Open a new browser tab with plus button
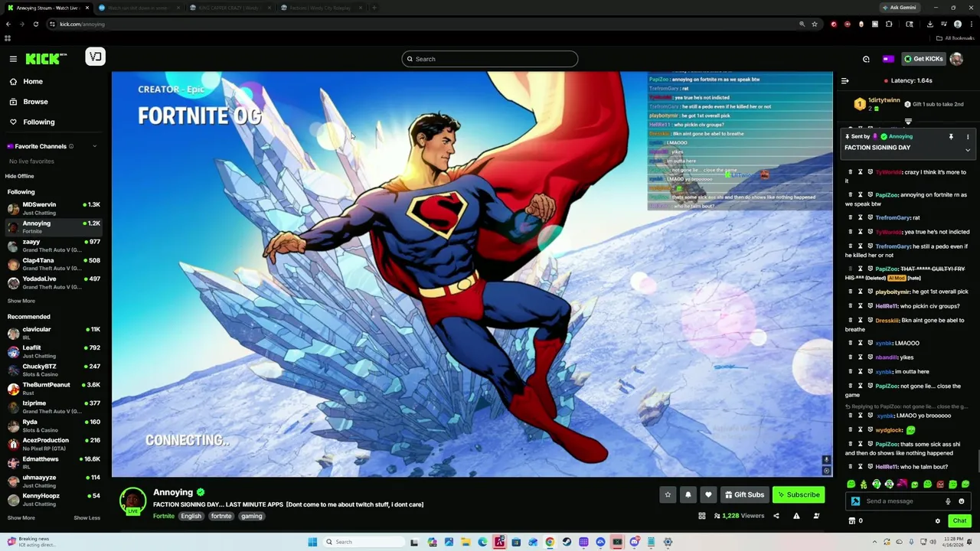This screenshot has width=980, height=551. point(374,8)
